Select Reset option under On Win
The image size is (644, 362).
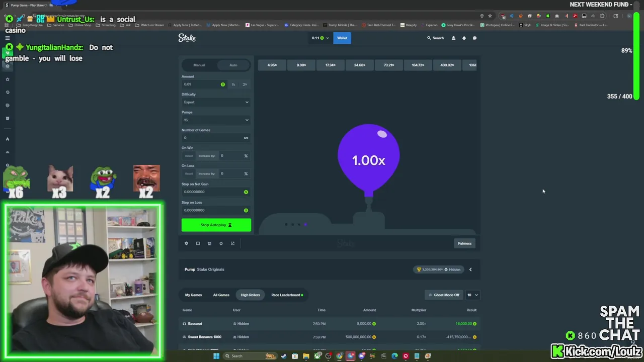click(x=189, y=156)
